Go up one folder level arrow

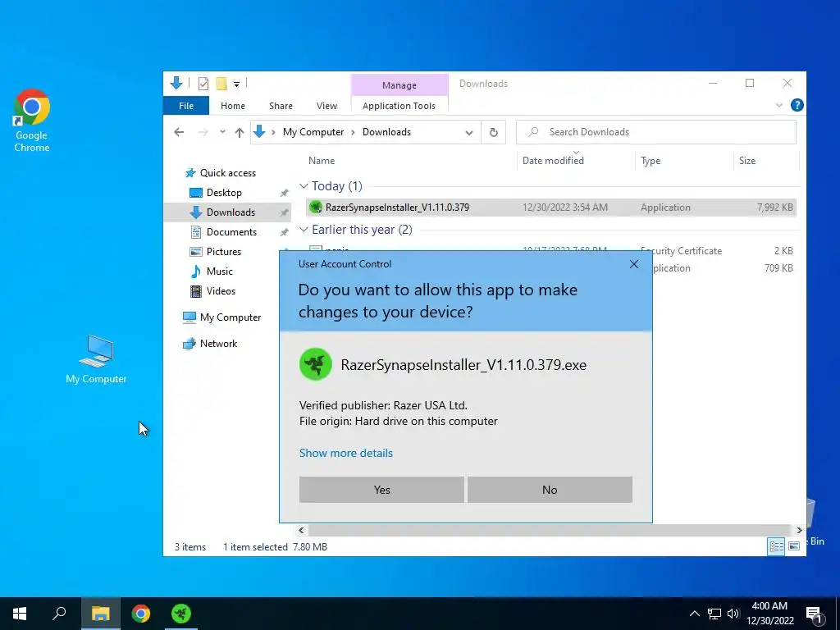pyautogui.click(x=240, y=132)
